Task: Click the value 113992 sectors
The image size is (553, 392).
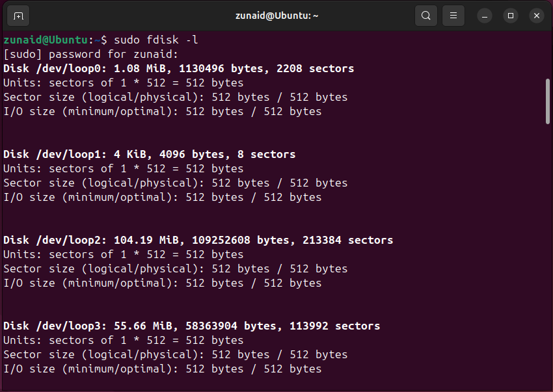Action: 334,326
